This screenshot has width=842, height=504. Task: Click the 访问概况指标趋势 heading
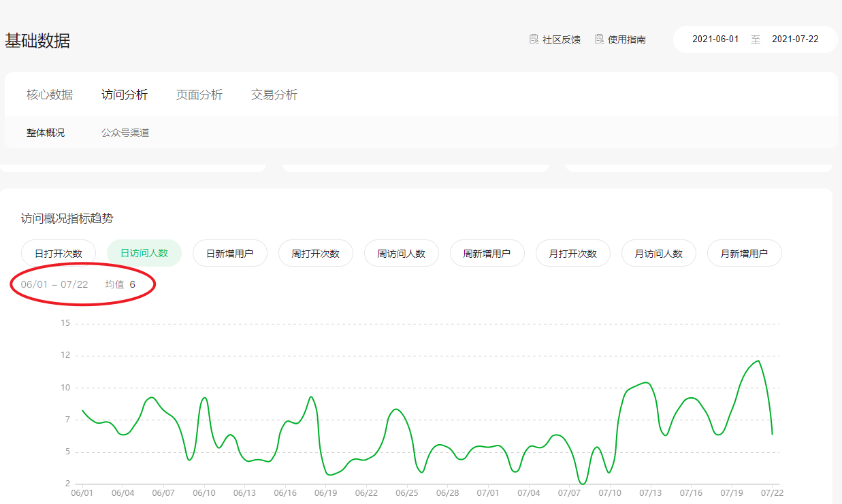[67, 219]
